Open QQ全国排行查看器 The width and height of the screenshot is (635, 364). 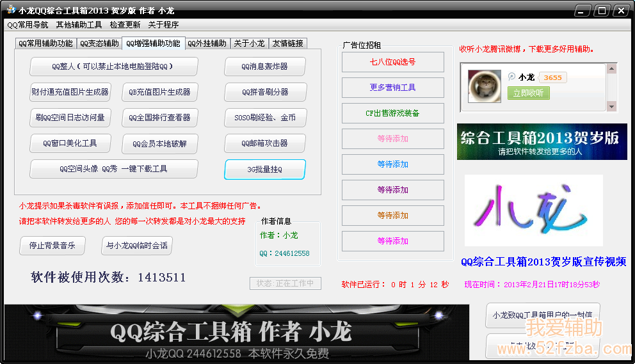pyautogui.click(x=159, y=118)
